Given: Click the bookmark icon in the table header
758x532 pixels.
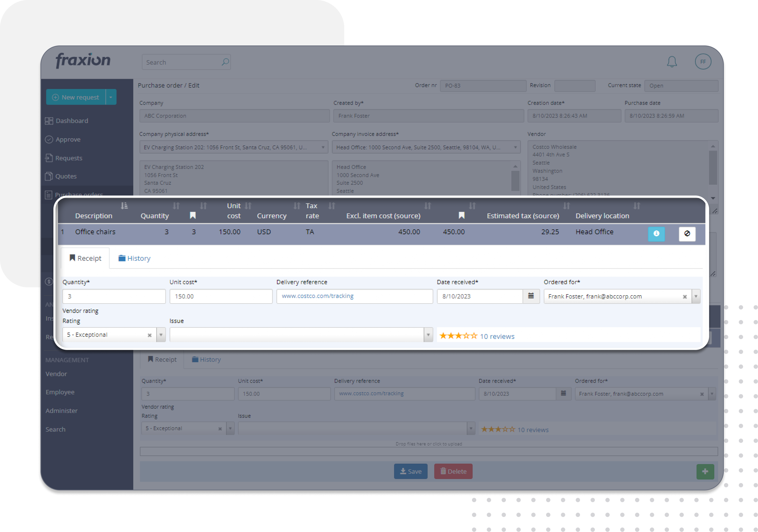Looking at the screenshot, I should click(193, 215).
